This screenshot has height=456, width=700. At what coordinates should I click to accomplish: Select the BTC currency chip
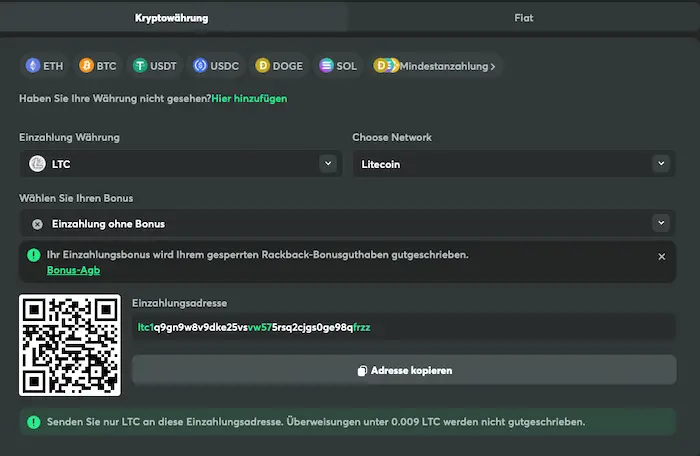click(x=98, y=66)
